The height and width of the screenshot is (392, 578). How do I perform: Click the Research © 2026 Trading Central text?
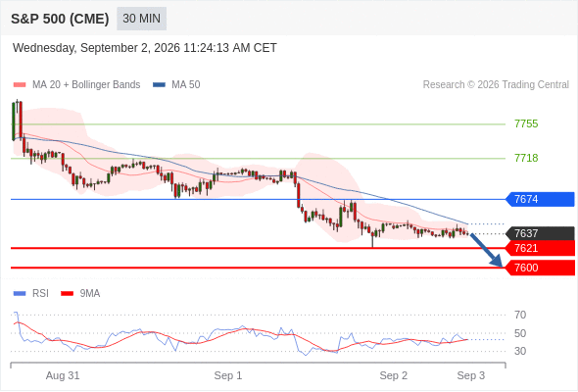point(496,85)
